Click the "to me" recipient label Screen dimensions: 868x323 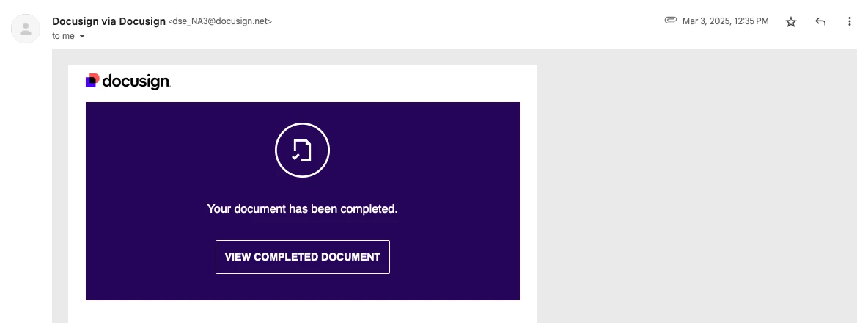(63, 36)
